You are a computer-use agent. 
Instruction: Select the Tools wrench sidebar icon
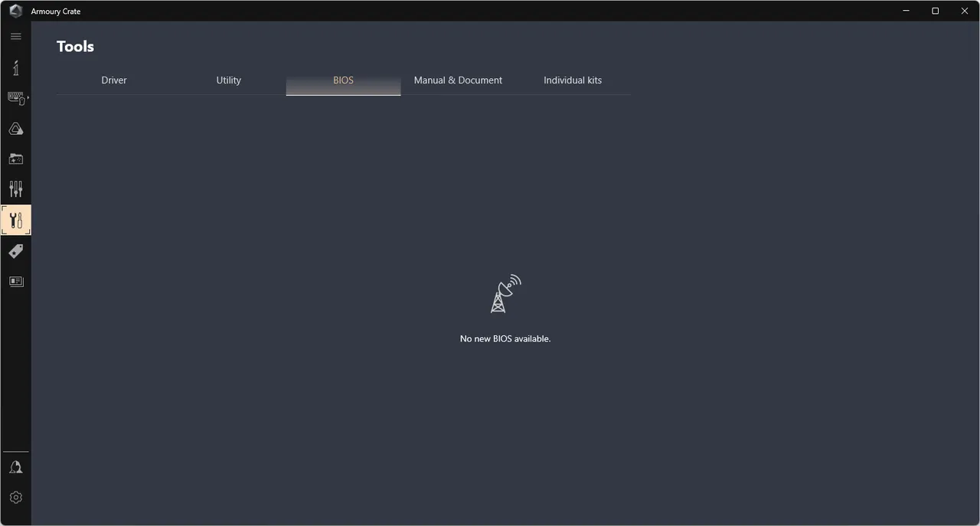16,220
